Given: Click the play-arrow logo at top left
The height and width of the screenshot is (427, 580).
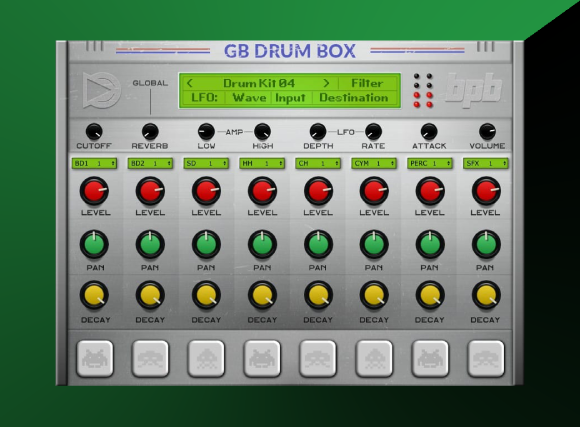Looking at the screenshot, I should 101,90.
